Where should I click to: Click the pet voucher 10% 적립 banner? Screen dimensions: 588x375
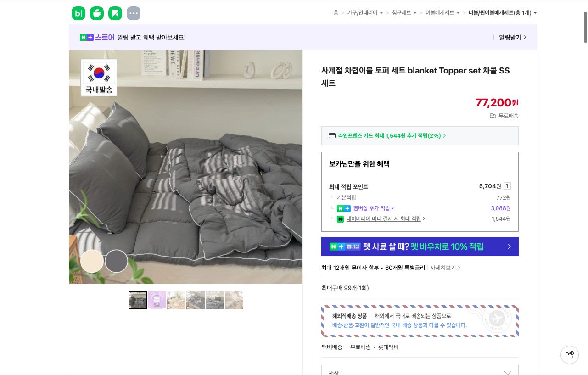coord(420,246)
